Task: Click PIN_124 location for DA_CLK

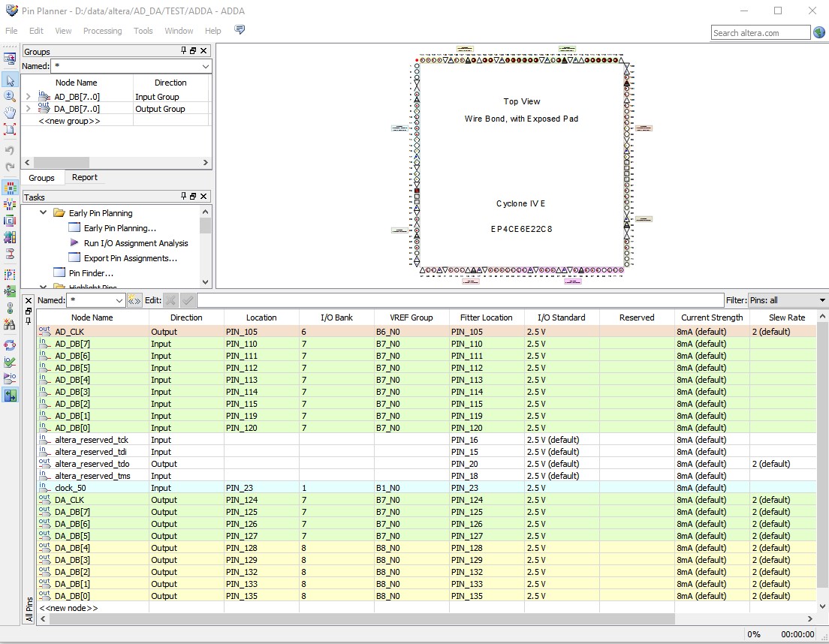Action: pyautogui.click(x=242, y=500)
